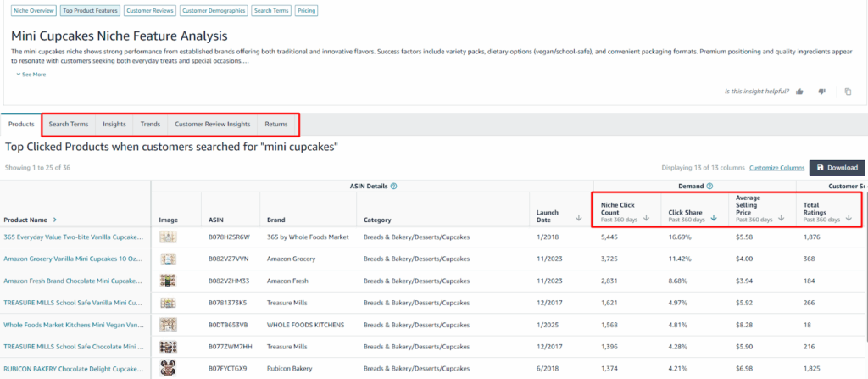Click ASIN B0DTB653VB
The image size is (868, 379).
coord(228,325)
